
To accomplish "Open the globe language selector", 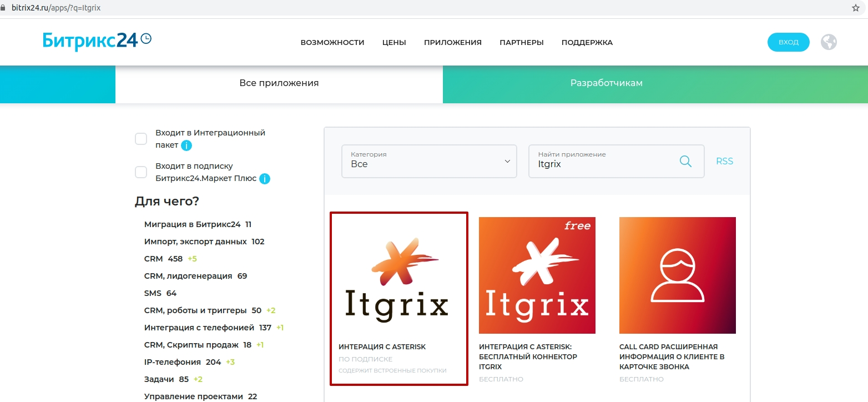I will (829, 42).
